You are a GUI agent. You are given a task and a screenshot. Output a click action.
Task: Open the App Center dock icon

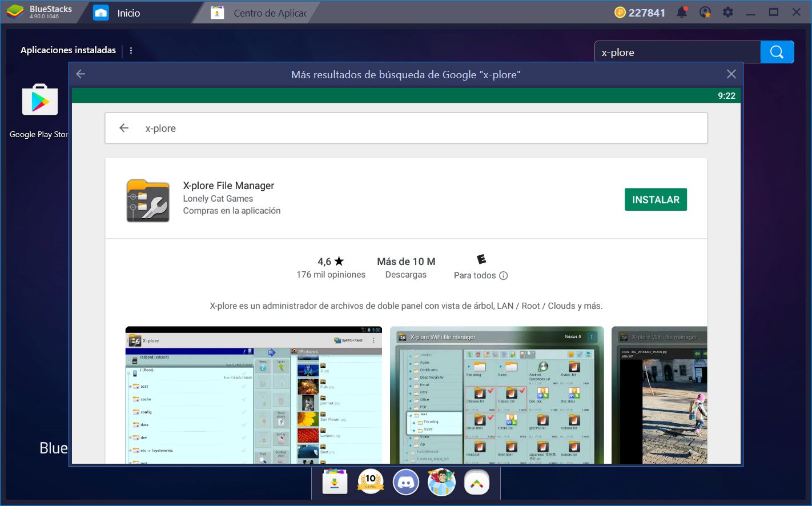coord(335,483)
